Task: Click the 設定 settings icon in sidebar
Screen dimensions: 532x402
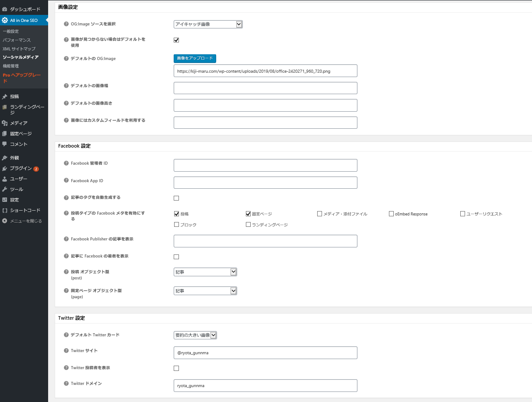Action: 5,200
